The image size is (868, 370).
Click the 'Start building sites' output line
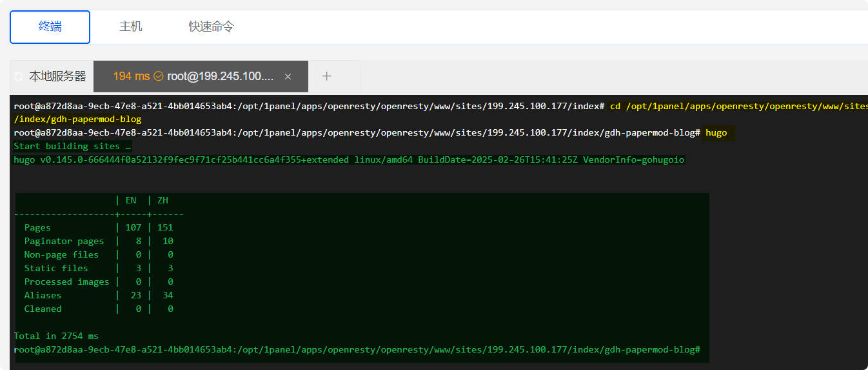tap(72, 146)
